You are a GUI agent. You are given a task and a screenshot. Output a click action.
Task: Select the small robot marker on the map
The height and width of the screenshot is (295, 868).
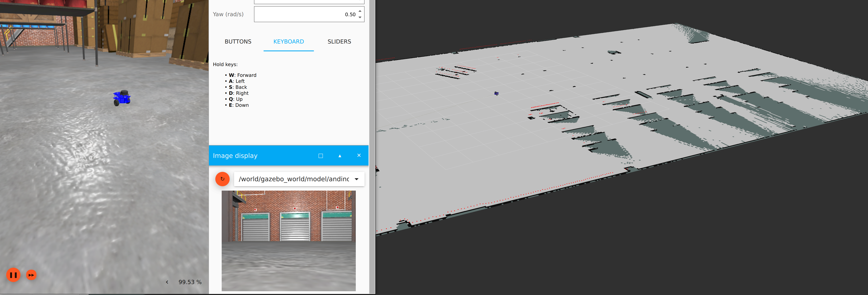tap(496, 93)
